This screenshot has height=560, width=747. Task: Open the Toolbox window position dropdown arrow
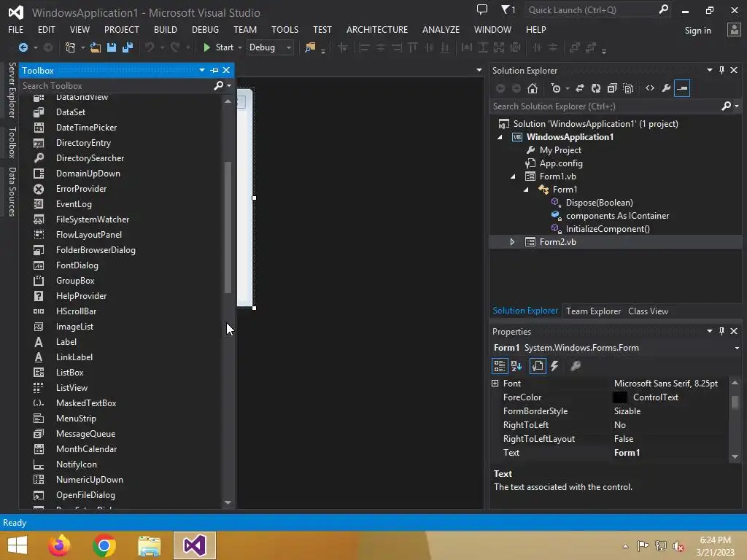202,70
